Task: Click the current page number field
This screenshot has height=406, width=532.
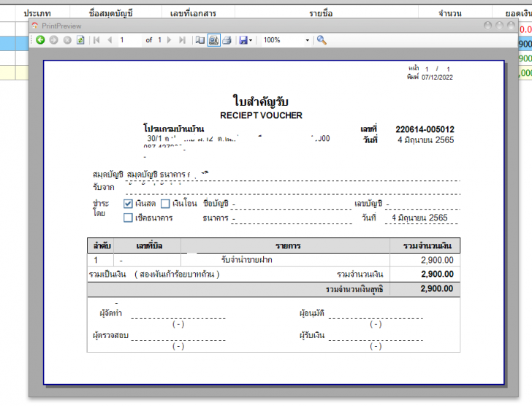Action: coord(130,40)
